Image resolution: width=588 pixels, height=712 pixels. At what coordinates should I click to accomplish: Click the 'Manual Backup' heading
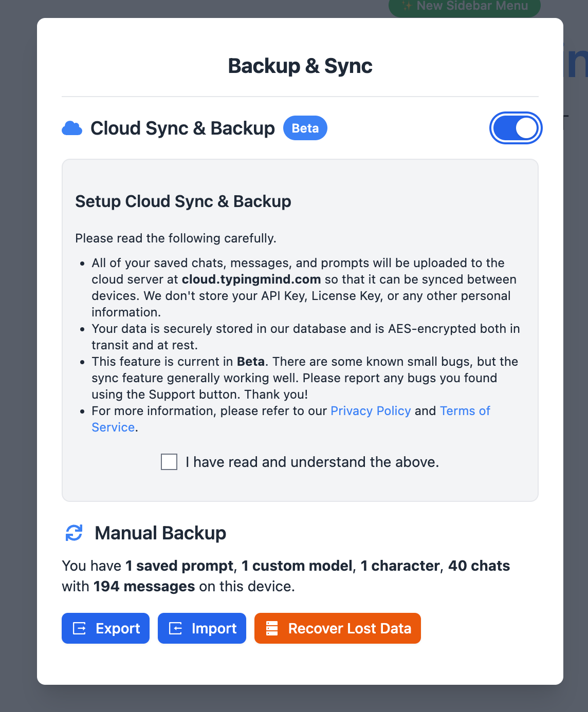[x=160, y=533]
